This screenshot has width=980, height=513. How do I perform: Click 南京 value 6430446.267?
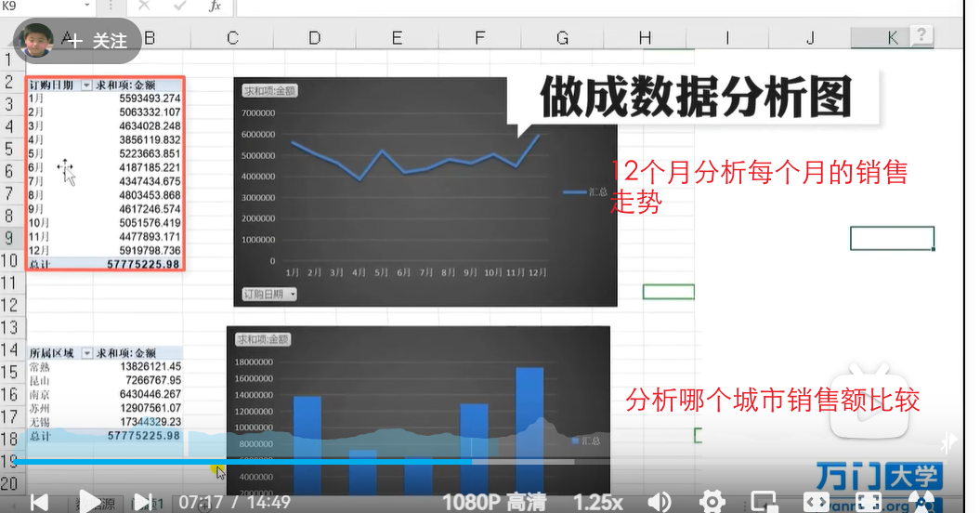pyautogui.click(x=150, y=394)
